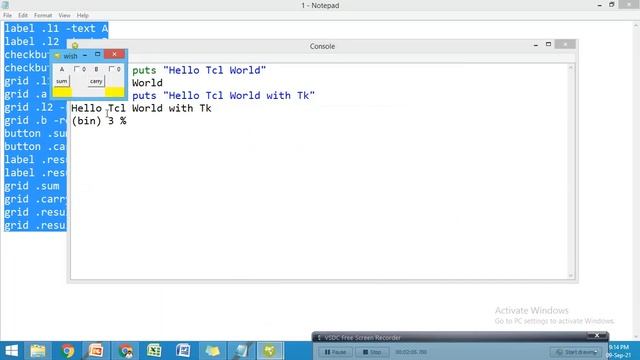
Task: Open Excel from the taskbar
Action: [154, 351]
